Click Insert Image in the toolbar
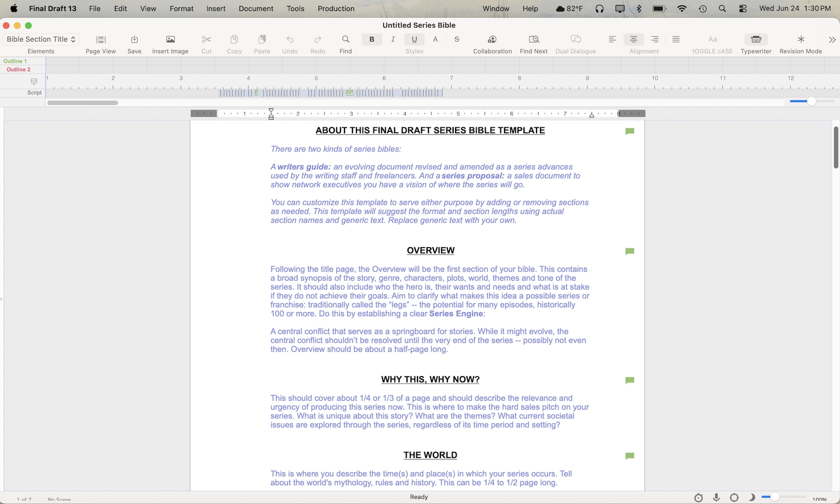840x504 pixels. tap(170, 44)
